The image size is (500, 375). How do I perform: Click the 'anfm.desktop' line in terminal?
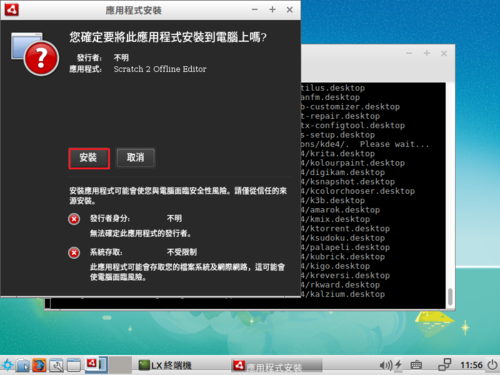331,97
